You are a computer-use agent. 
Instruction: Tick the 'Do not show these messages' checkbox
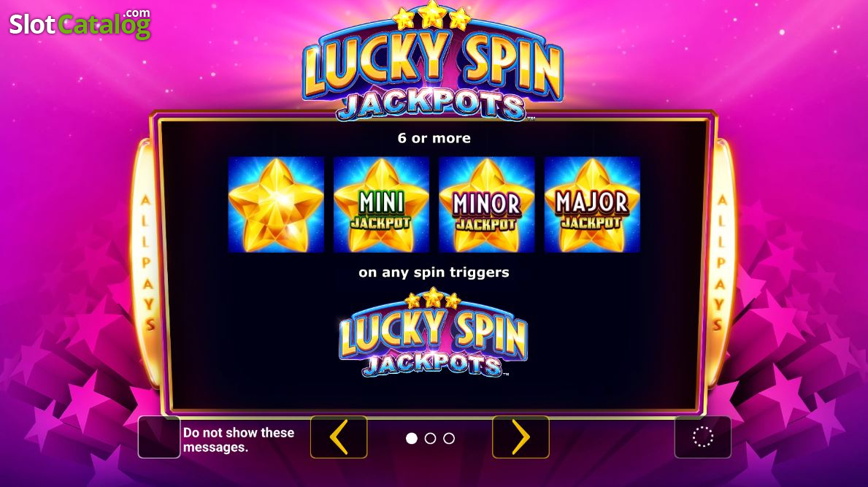159,437
